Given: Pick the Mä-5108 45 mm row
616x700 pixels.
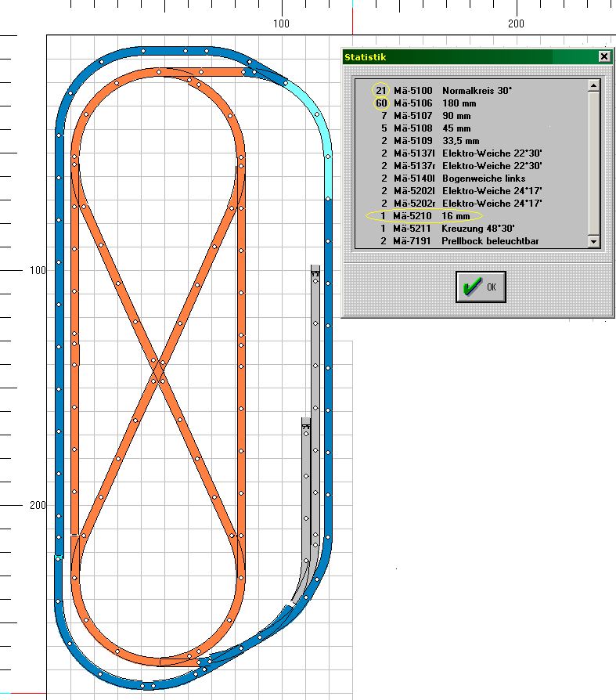Looking at the screenshot, I should 470,128.
